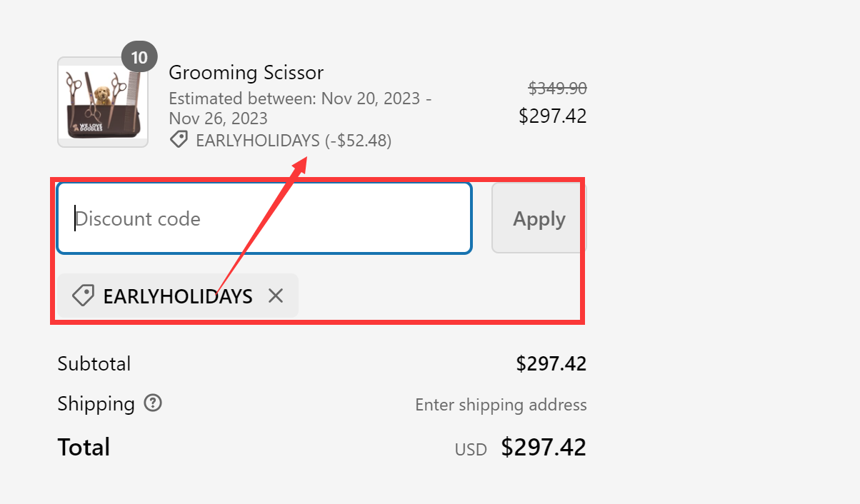Click the Grooming Scissor product thumbnail
The image size is (860, 504).
(x=102, y=102)
